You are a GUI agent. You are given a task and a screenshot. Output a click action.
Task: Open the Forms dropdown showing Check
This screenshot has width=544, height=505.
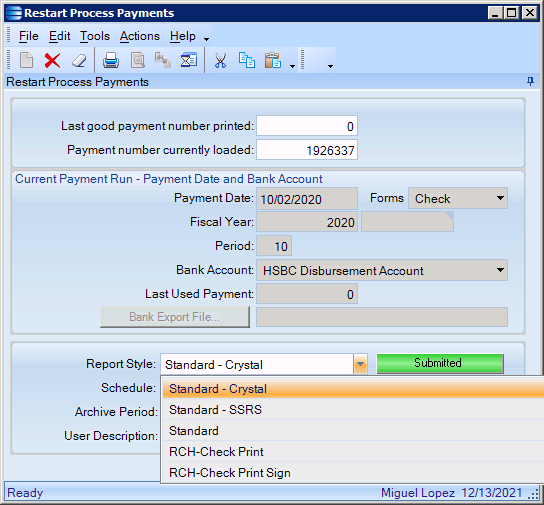[458, 198]
